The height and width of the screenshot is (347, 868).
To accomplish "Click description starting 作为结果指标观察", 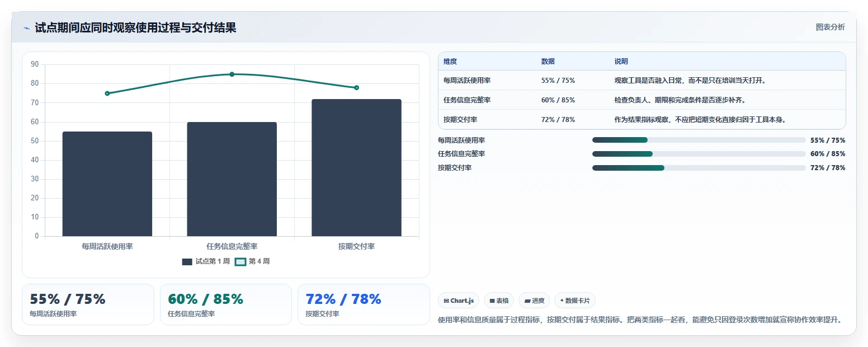I will [700, 120].
